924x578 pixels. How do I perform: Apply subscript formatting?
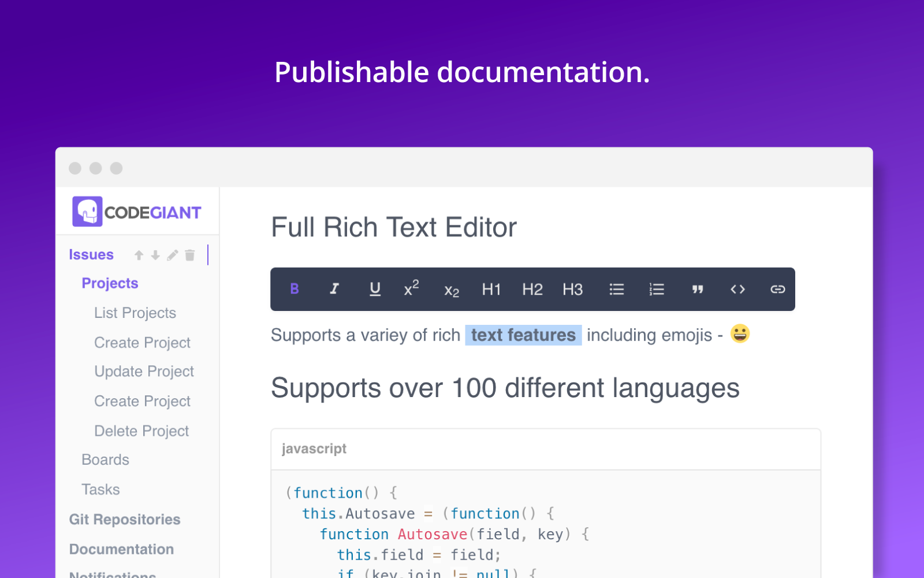coord(452,291)
